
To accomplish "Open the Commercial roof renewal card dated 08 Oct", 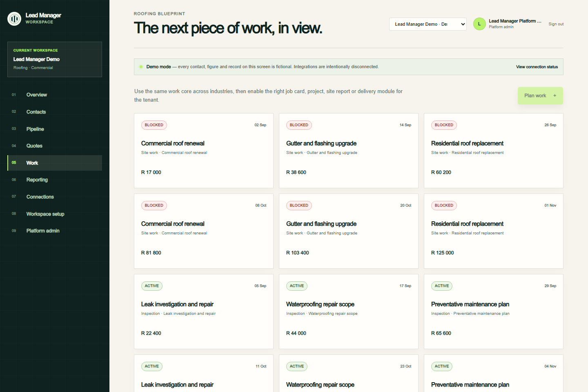I will point(204,231).
